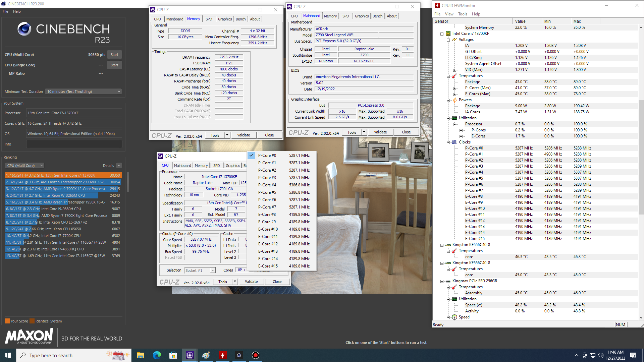This screenshot has height=362, width=644.
Task: Click the red record button in the taskbar
Action: (x=255, y=355)
